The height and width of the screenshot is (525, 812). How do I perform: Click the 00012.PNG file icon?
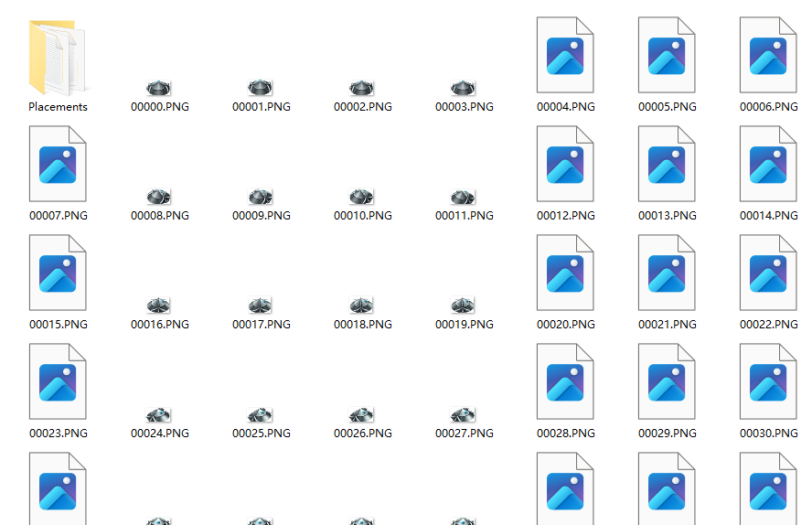[565, 165]
